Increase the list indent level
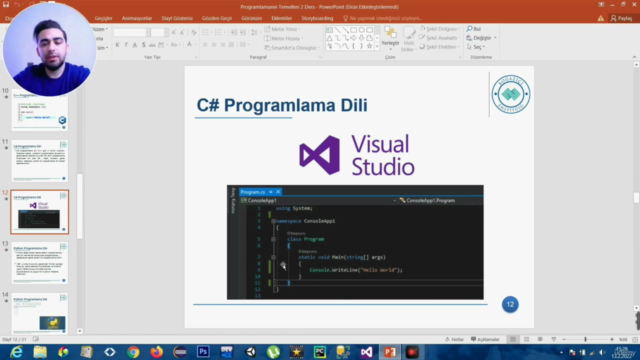The width and height of the screenshot is (640, 360). (243, 32)
